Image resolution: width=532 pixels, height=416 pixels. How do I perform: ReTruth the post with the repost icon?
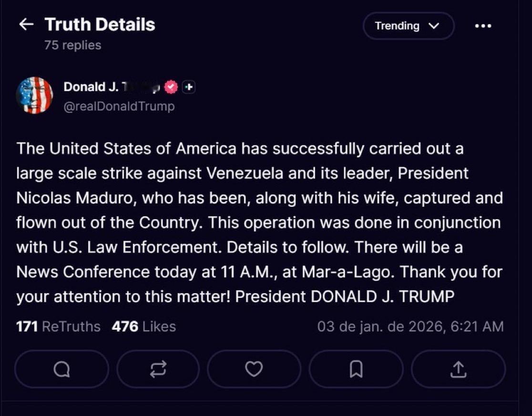point(158,369)
